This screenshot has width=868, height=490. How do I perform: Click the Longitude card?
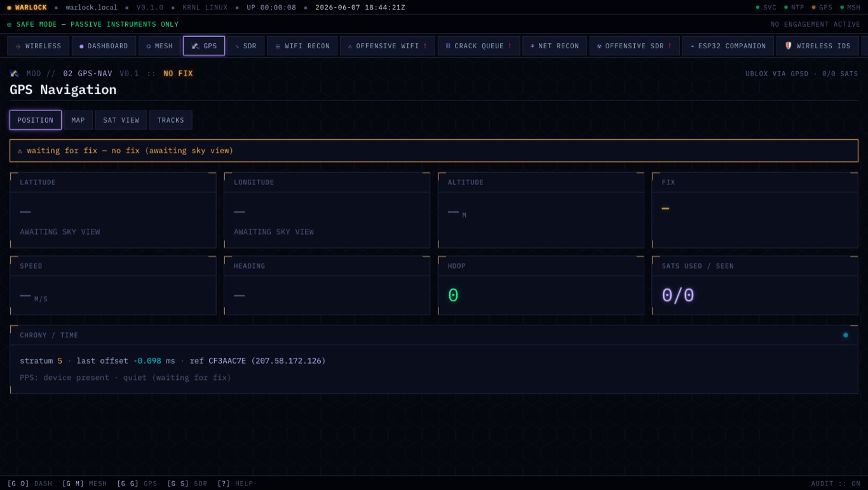click(327, 210)
